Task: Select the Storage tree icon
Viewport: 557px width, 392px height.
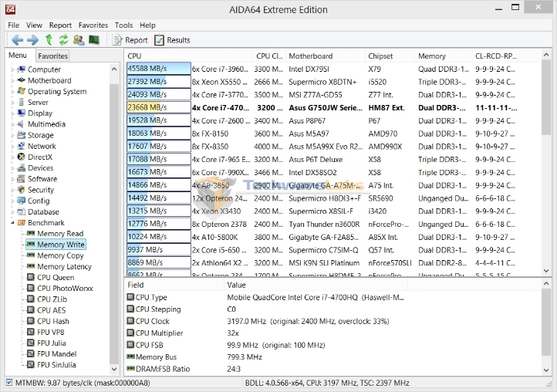Action: pyautogui.click(x=22, y=135)
